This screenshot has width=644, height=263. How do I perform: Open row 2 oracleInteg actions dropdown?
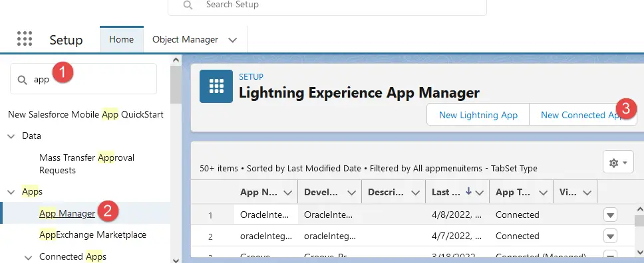pos(610,236)
